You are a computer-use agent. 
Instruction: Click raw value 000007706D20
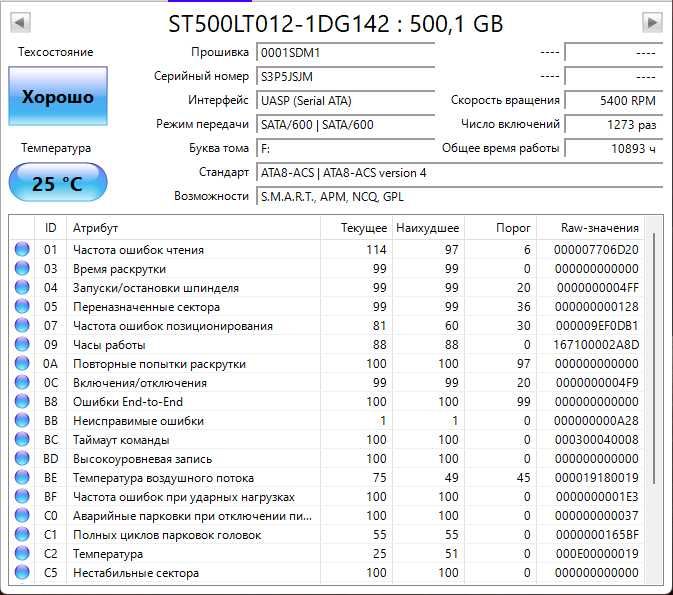click(x=596, y=249)
